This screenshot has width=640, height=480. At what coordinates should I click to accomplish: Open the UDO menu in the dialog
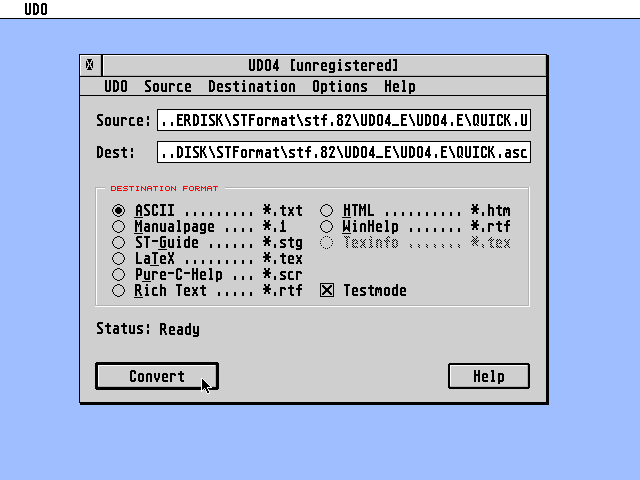click(x=116, y=87)
